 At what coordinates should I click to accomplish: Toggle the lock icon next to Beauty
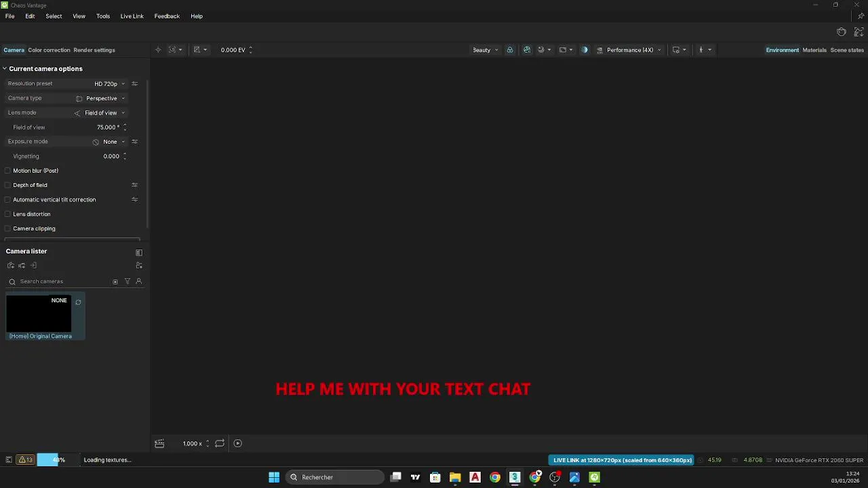coord(510,50)
